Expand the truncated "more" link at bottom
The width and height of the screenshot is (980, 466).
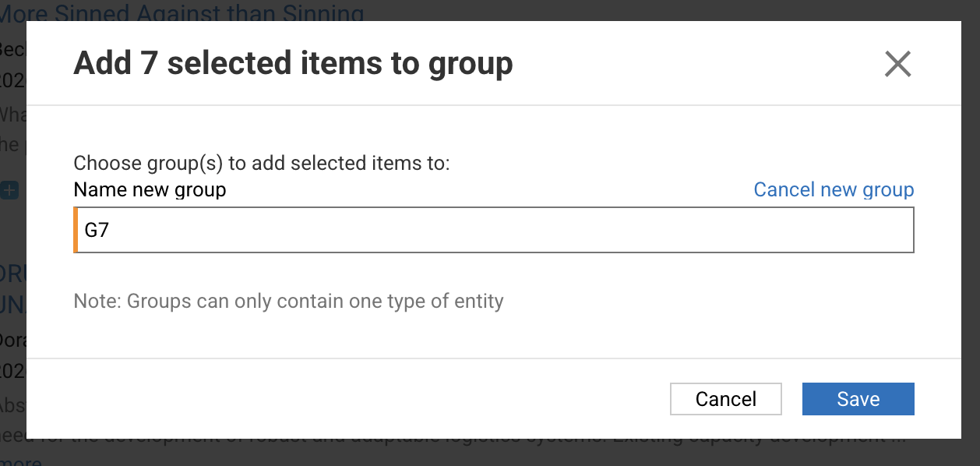pos(20,461)
